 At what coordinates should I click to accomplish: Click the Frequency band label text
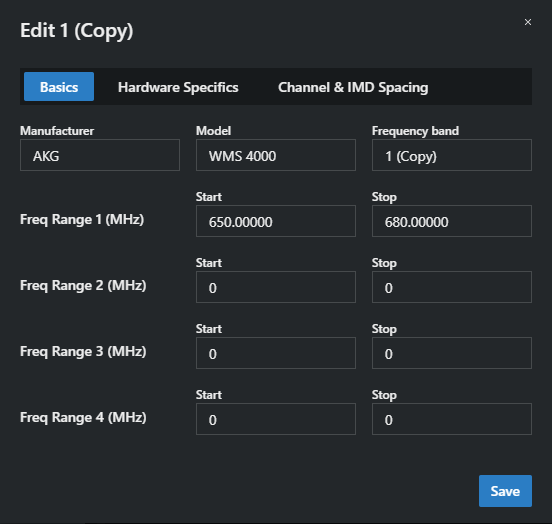(x=415, y=131)
